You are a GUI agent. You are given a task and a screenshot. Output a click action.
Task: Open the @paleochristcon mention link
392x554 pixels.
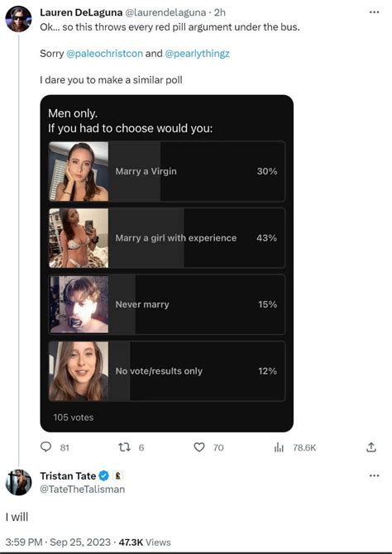point(105,54)
